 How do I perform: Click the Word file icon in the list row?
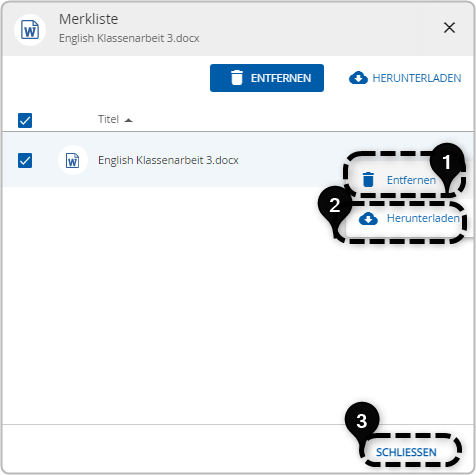(x=73, y=160)
